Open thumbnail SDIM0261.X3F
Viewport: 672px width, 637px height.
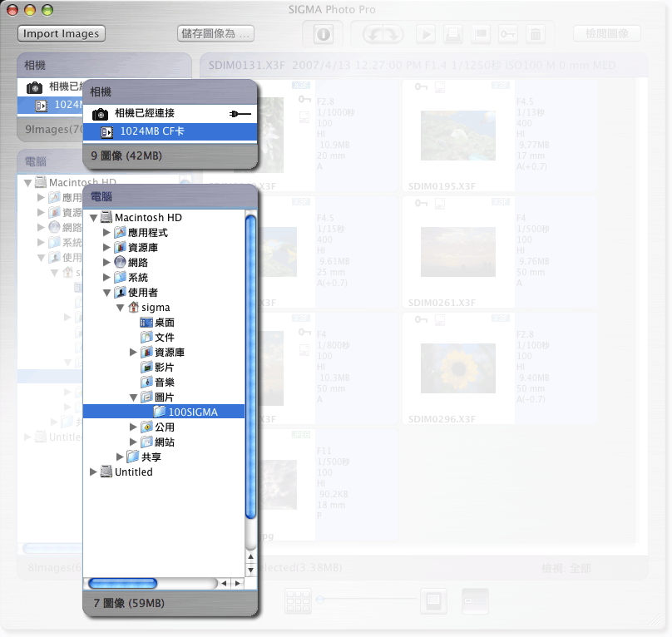tap(458, 252)
